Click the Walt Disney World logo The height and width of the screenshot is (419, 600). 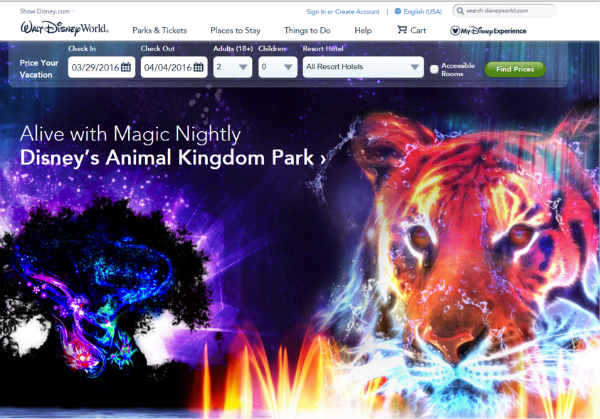(x=64, y=29)
